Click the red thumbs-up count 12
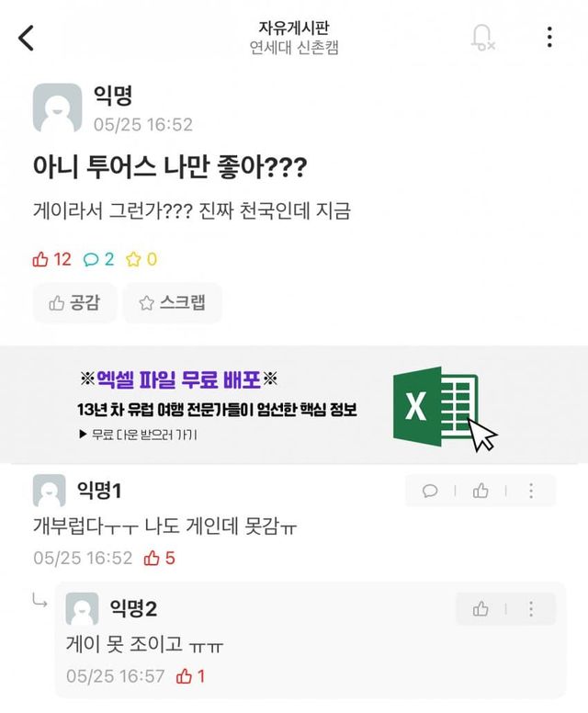Viewport: 588px width, 713px height. [x=51, y=259]
